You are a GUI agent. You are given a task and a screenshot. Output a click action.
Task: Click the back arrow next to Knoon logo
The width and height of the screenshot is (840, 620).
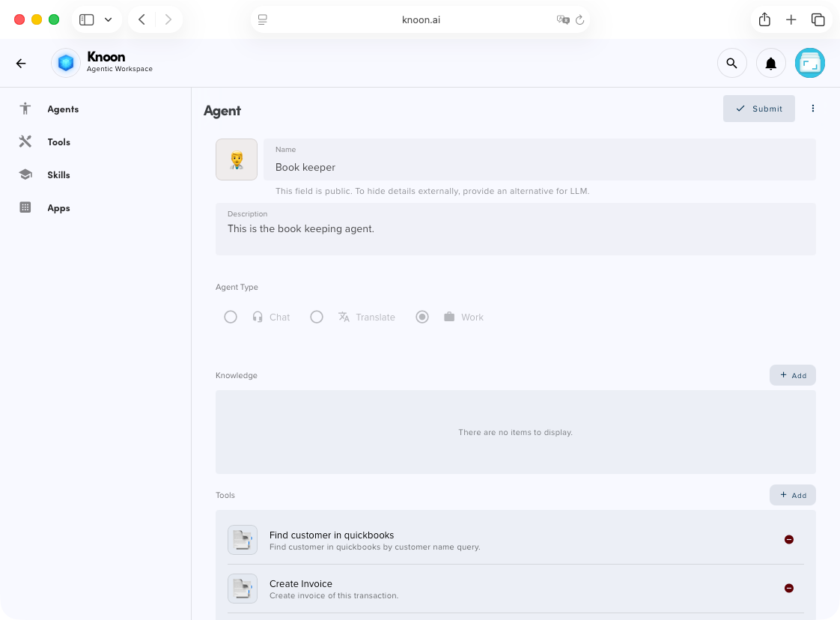(21, 63)
